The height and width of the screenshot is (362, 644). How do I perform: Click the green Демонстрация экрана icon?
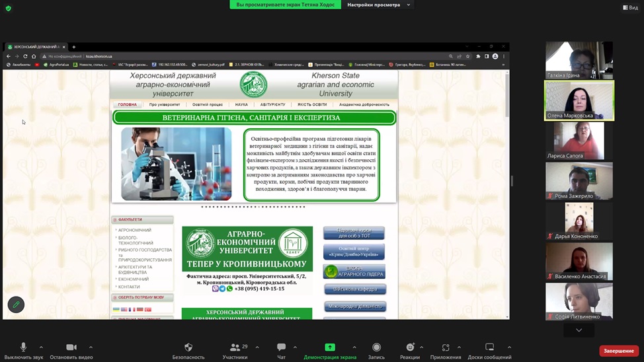(330, 347)
